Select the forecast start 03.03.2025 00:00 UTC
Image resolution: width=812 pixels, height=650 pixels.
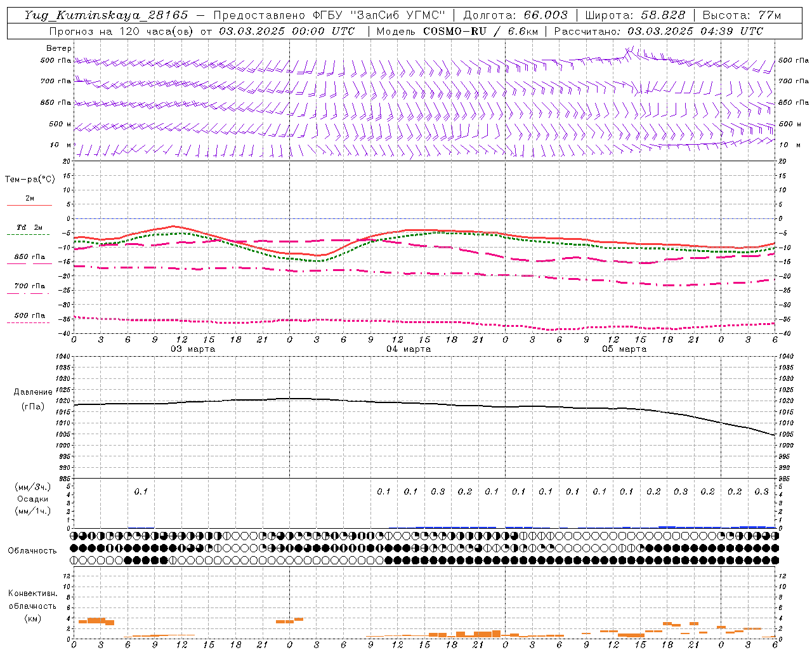pos(287,31)
